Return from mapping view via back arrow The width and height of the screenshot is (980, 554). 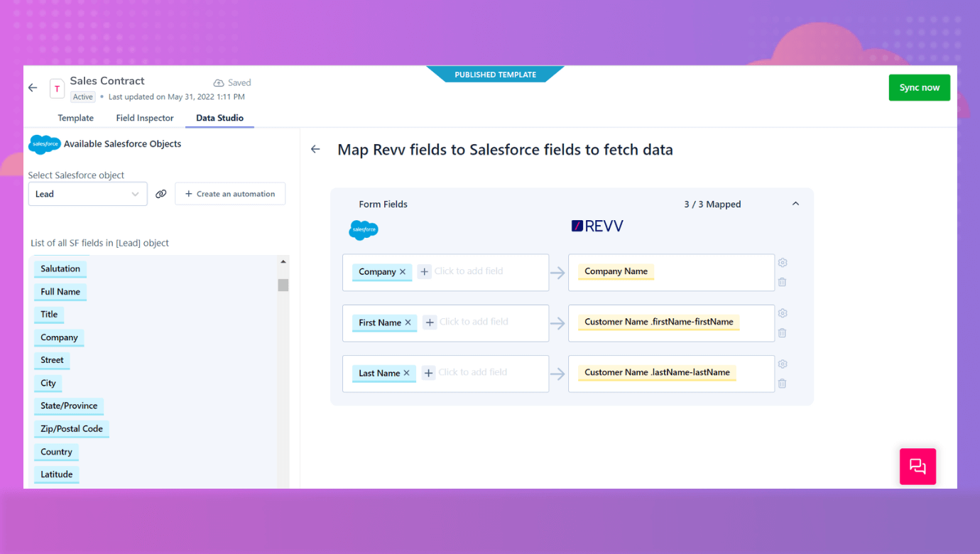point(315,149)
